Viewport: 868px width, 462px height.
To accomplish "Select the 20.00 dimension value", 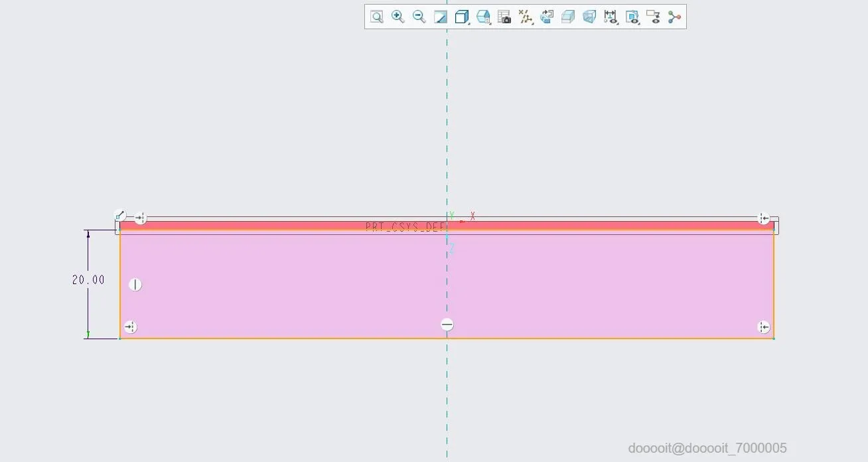I will (88, 280).
